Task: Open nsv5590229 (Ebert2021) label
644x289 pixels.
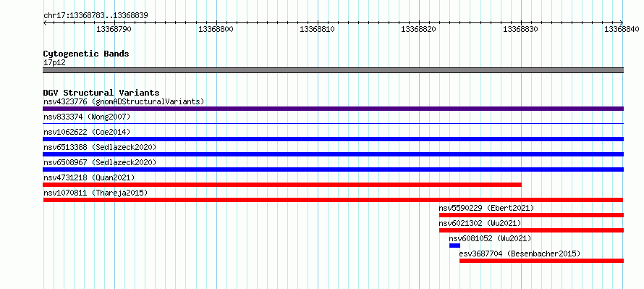Action: pos(487,208)
